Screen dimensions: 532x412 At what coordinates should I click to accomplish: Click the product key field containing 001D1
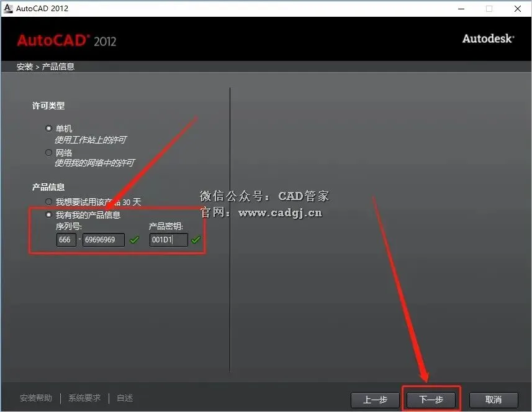[x=169, y=240]
